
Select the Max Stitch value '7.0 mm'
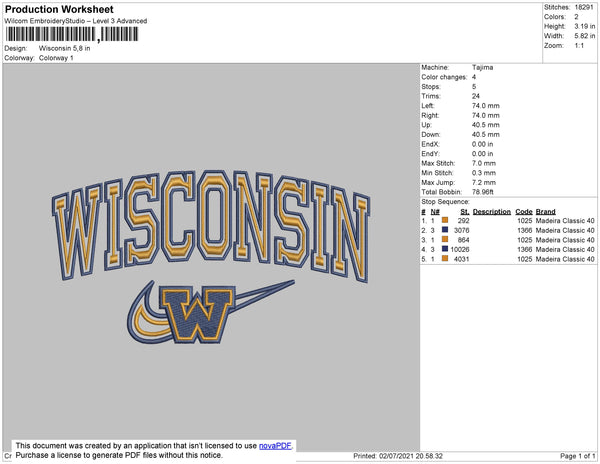(484, 163)
